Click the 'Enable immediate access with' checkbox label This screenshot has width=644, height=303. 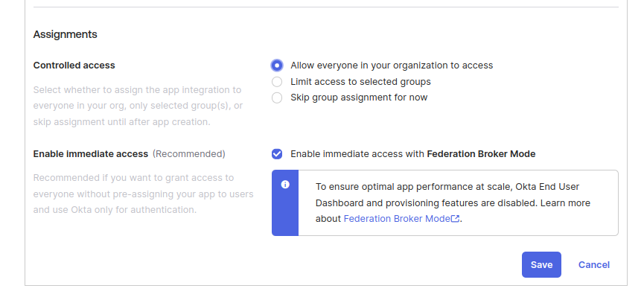[412, 154]
